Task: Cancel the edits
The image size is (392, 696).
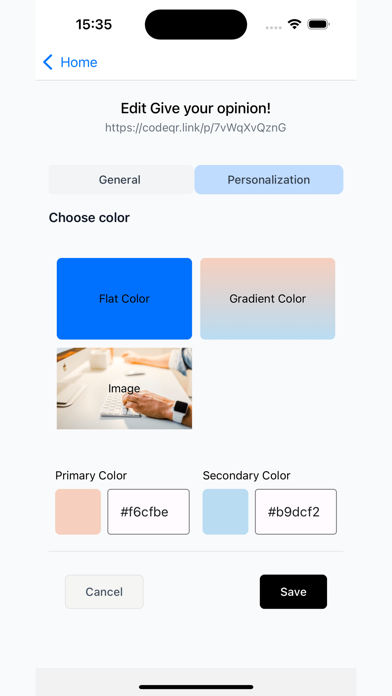Action: click(104, 592)
